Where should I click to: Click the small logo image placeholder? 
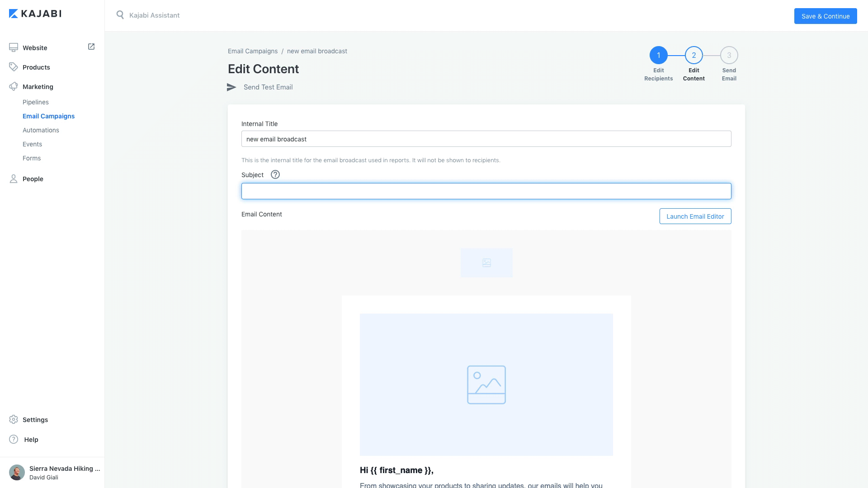[x=486, y=263]
